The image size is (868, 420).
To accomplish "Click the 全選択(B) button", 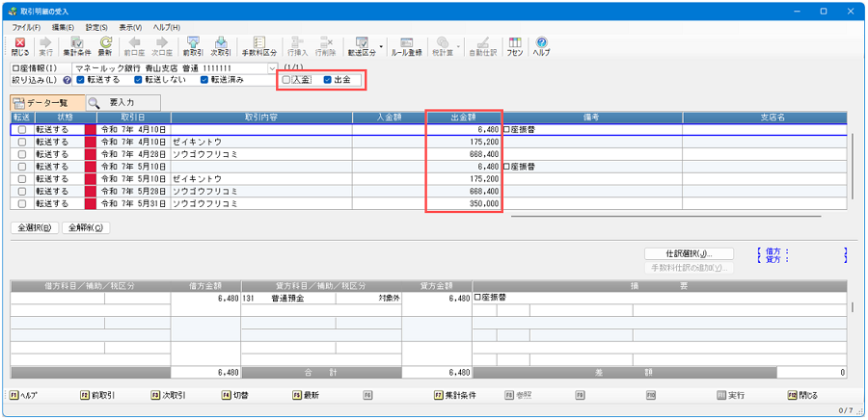I will [x=35, y=227].
